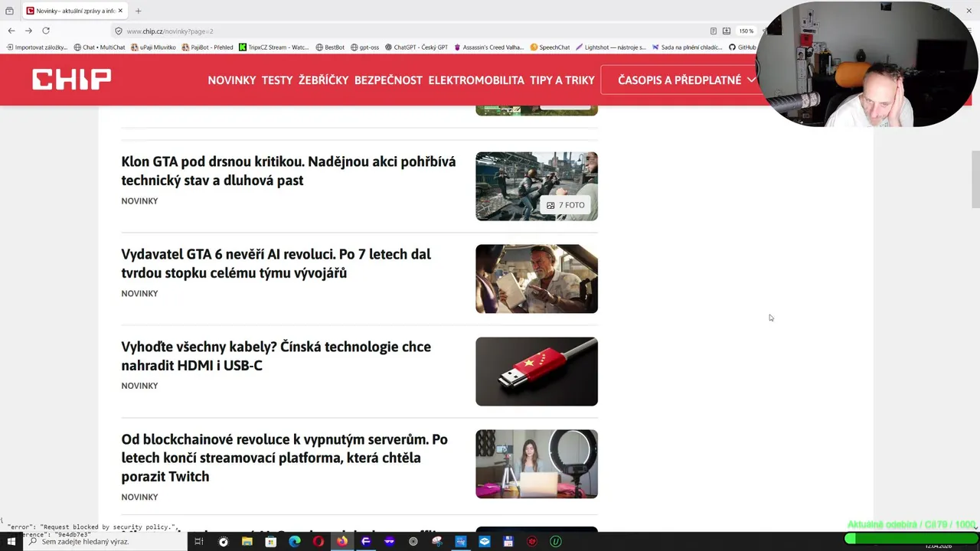Open 7 FOTO gallery badge
The width and height of the screenshot is (980, 551).
(x=566, y=205)
